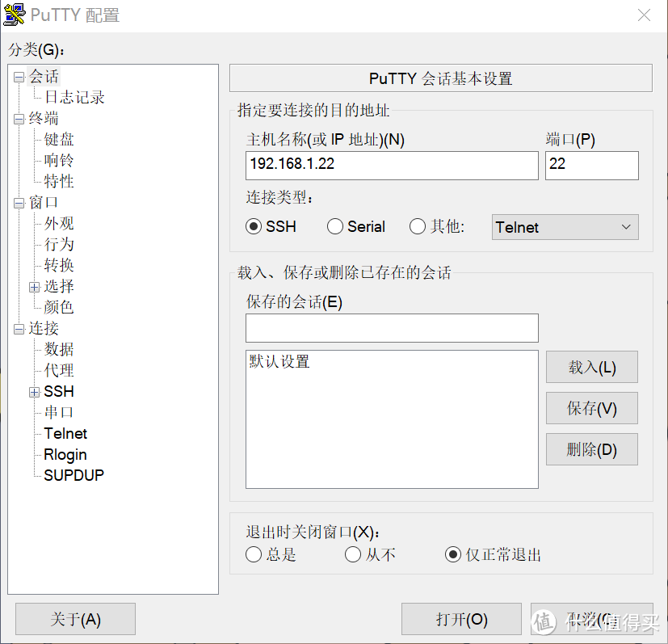
Task: Open the 颜色 settings category
Action: pos(59,307)
